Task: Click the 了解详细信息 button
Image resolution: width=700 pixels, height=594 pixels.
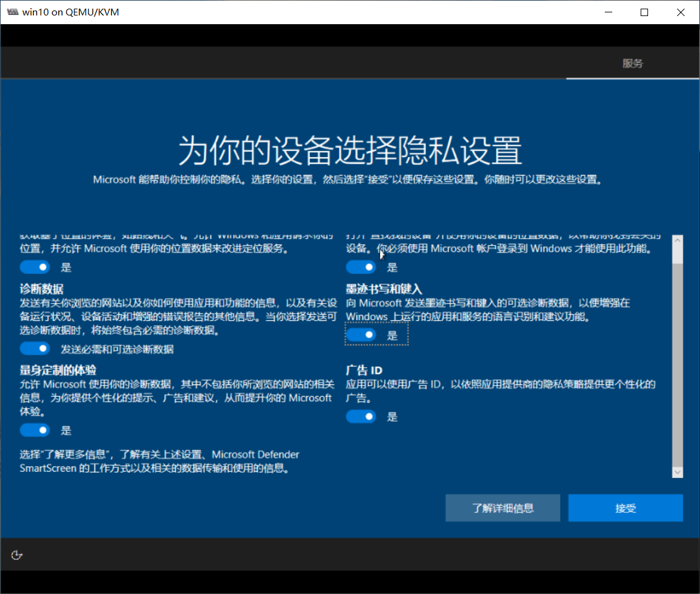Action: (x=503, y=508)
